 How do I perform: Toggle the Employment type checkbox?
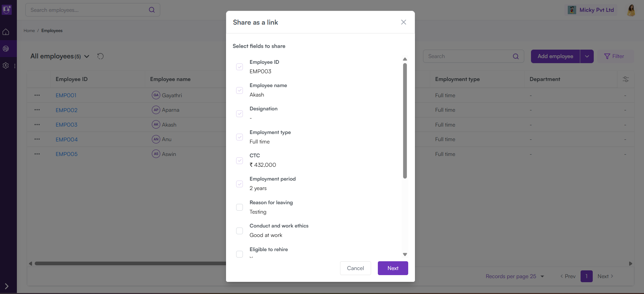click(x=240, y=137)
